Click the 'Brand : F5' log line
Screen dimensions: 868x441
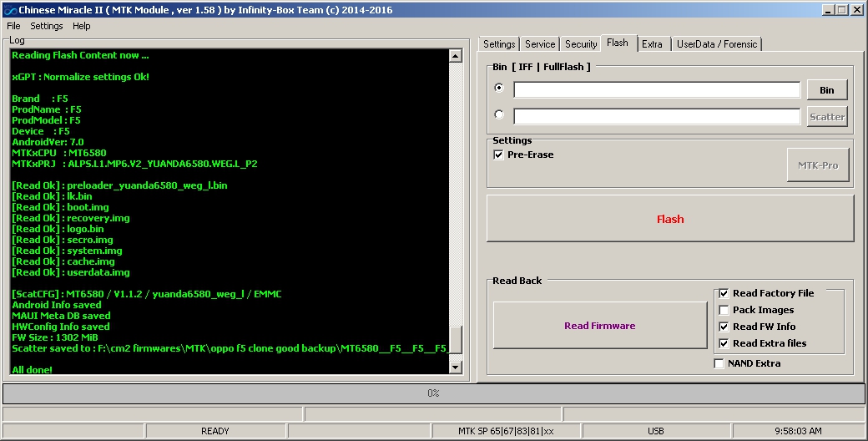[40, 99]
